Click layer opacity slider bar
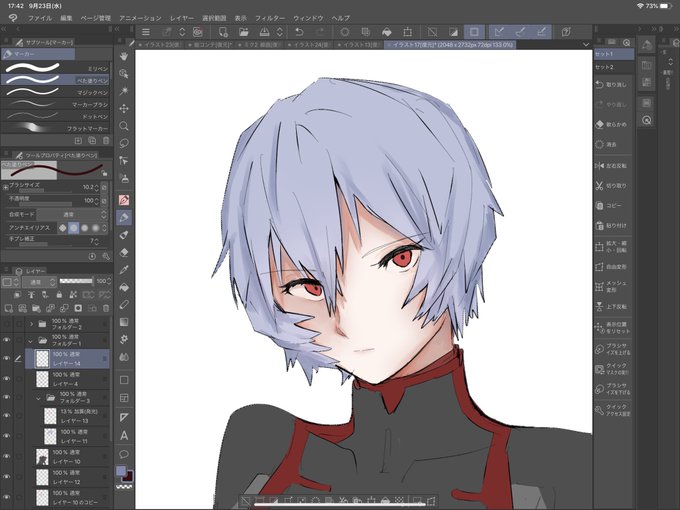 tap(76, 281)
